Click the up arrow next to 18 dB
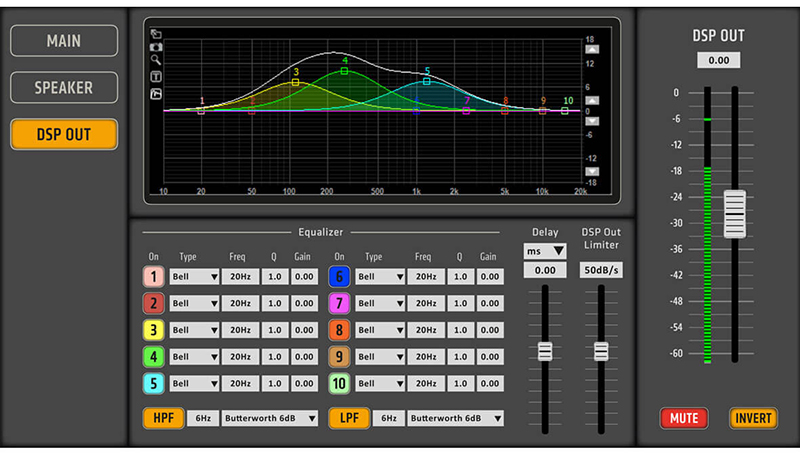Image resolution: width=800 pixels, height=456 pixels. pos(592,49)
